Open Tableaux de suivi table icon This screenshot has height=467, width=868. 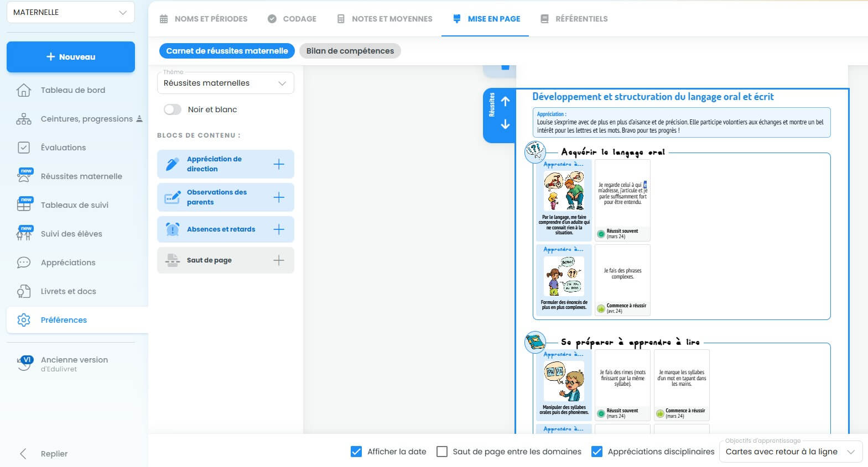tap(24, 205)
